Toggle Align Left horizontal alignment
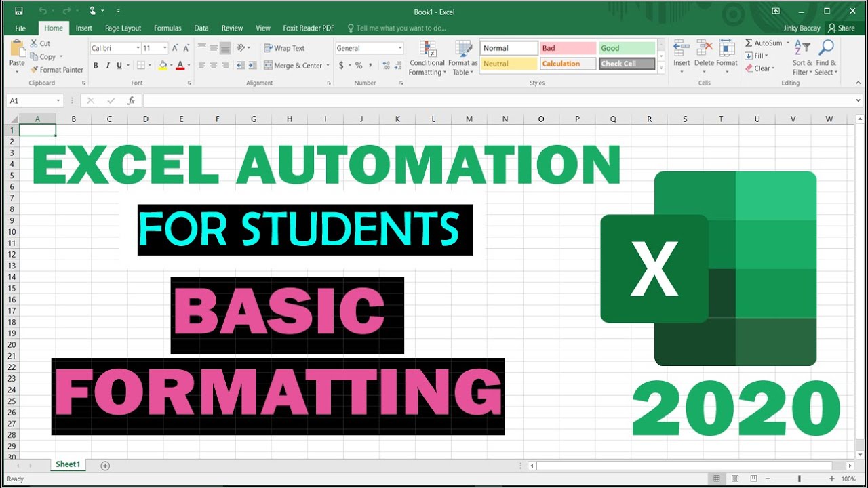This screenshot has height=488, width=868. coord(201,66)
